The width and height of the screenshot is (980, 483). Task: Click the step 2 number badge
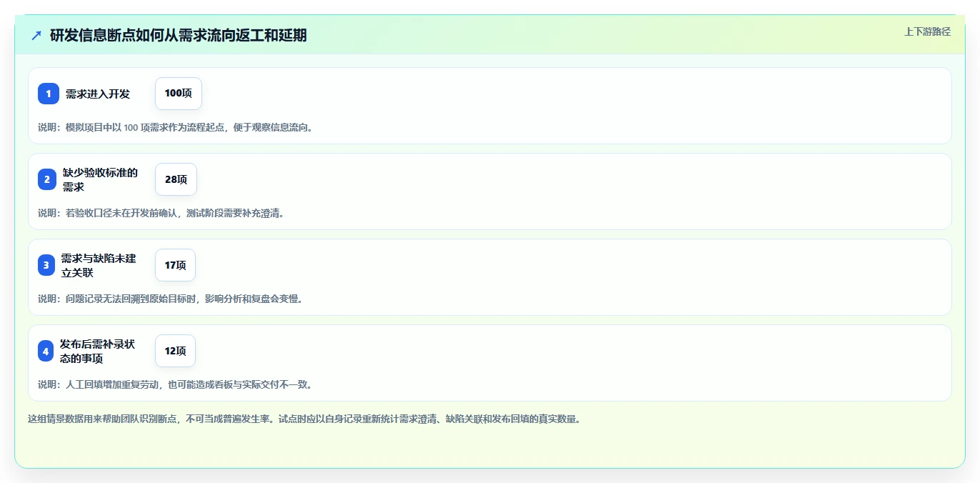[x=47, y=179]
